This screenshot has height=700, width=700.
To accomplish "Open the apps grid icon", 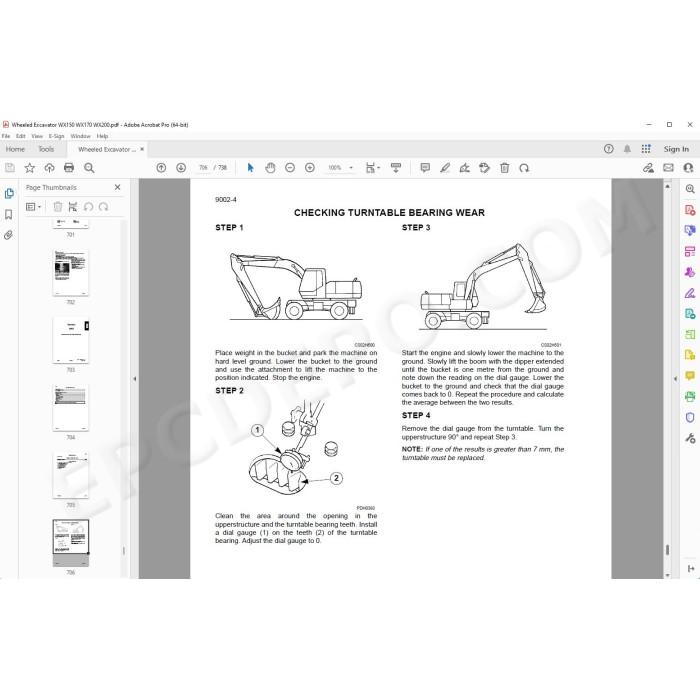I will pyautogui.click(x=646, y=149).
